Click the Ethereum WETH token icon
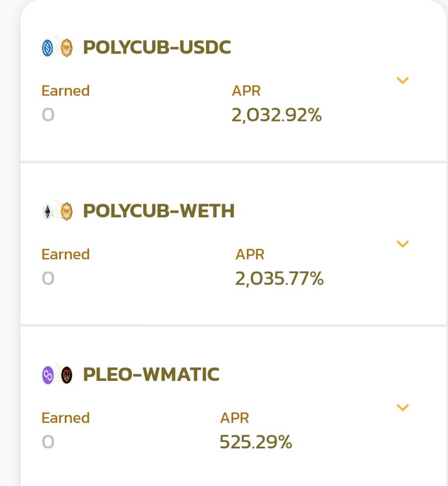This screenshot has width=448, height=486. click(x=47, y=212)
